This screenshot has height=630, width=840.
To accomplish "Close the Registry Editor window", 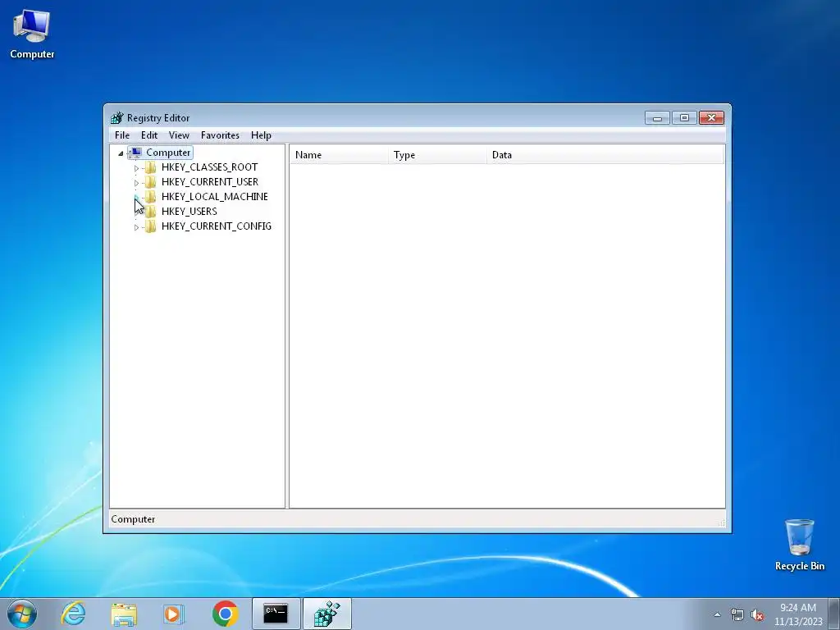I will tap(711, 118).
